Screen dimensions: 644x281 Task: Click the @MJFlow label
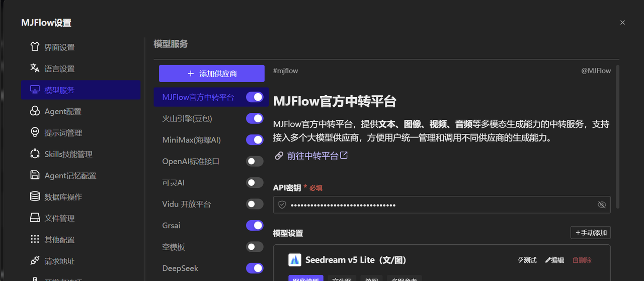tap(596, 71)
